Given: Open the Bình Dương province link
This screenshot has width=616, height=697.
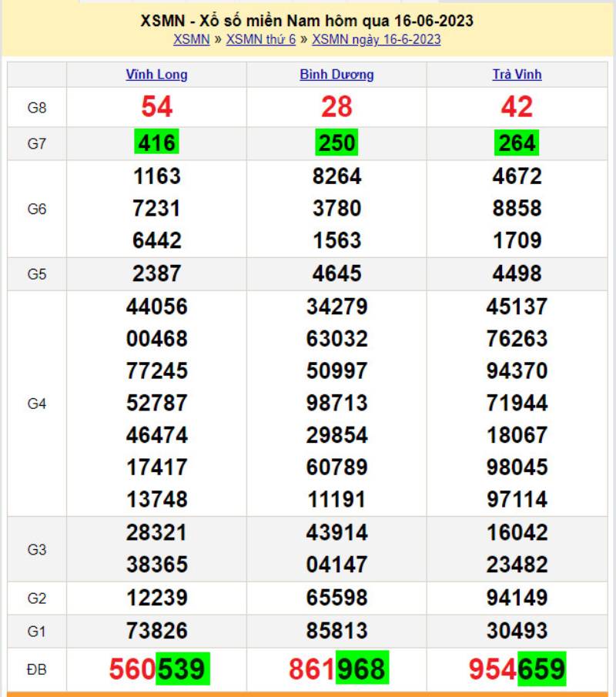Looking at the screenshot, I should click(336, 75).
